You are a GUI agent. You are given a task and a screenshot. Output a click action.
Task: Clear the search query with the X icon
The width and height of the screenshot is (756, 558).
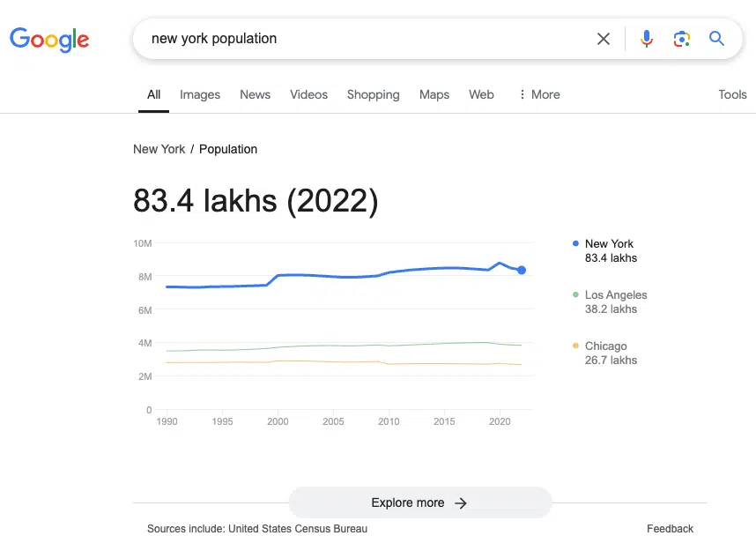point(604,39)
